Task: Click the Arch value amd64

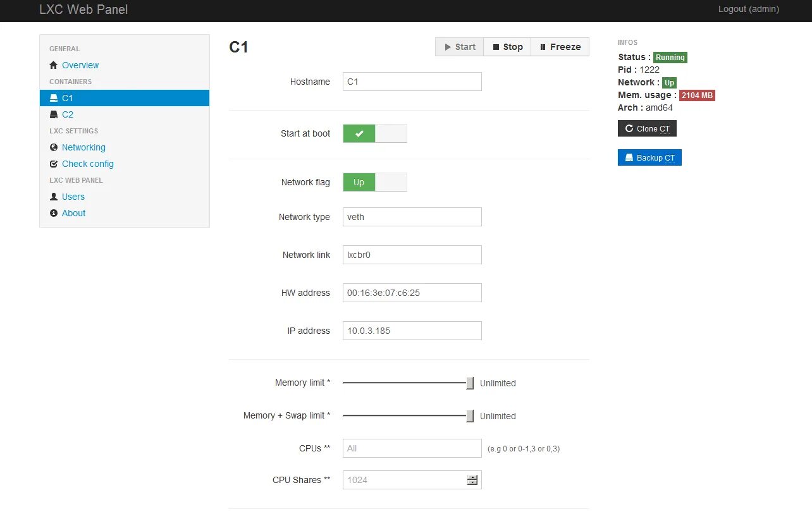Action: pyautogui.click(x=659, y=107)
